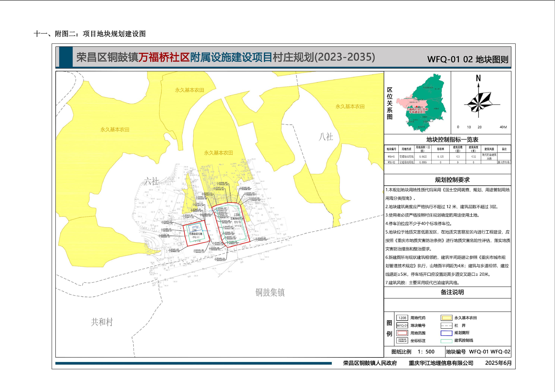Viewport: 555px width, 392px height.
Task: Click the 八社 label on the map
Action: coord(326,137)
